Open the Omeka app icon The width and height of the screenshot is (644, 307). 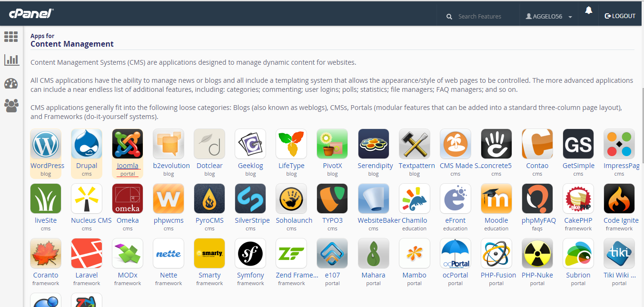(128, 198)
